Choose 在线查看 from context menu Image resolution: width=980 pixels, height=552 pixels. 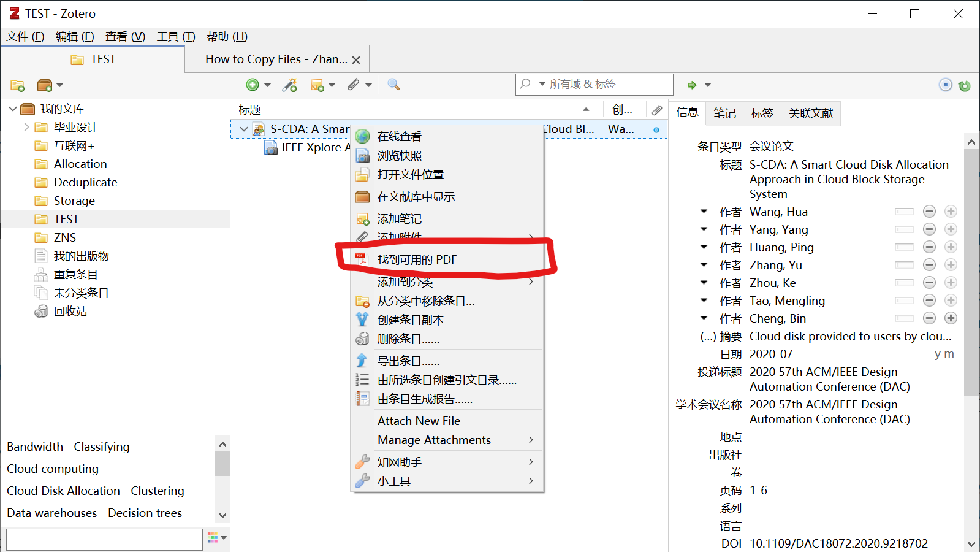pyautogui.click(x=447, y=136)
